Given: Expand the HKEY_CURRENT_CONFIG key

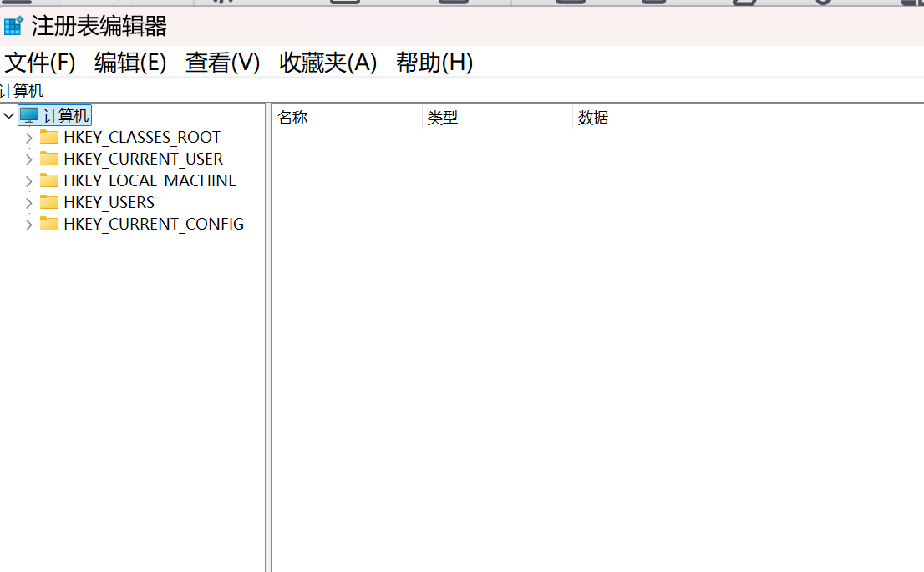Looking at the screenshot, I should click(28, 225).
